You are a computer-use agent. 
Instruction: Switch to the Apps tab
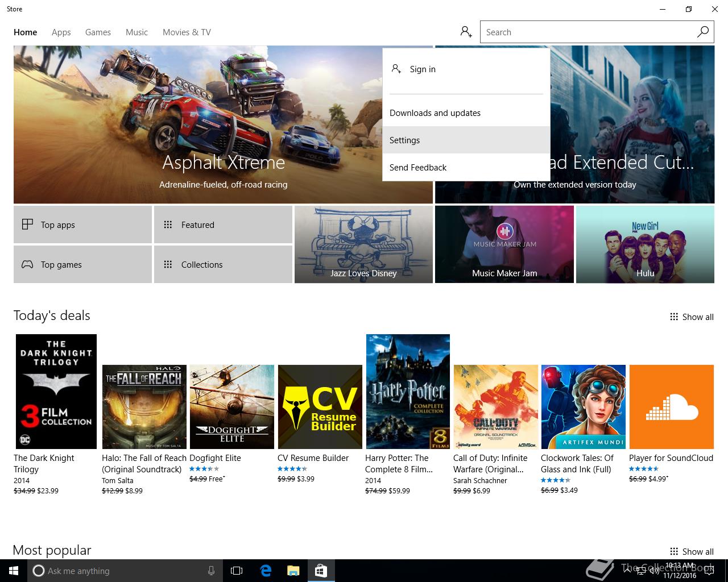pos(61,32)
